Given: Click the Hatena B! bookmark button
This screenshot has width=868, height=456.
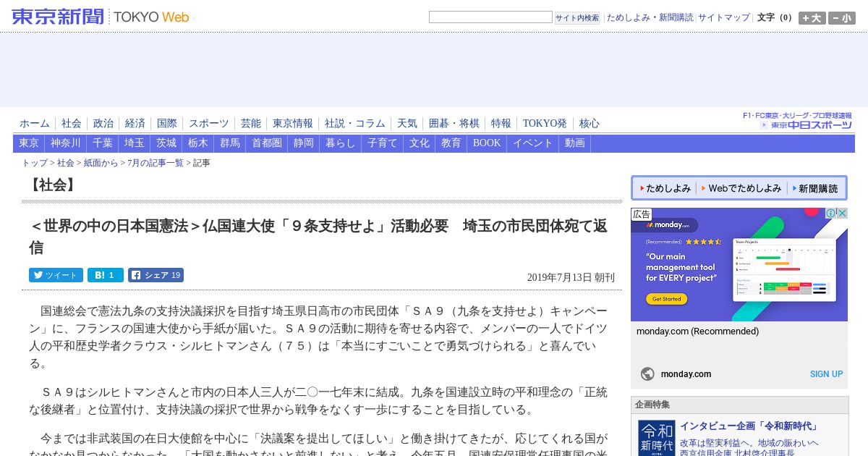Looking at the screenshot, I should (106, 275).
